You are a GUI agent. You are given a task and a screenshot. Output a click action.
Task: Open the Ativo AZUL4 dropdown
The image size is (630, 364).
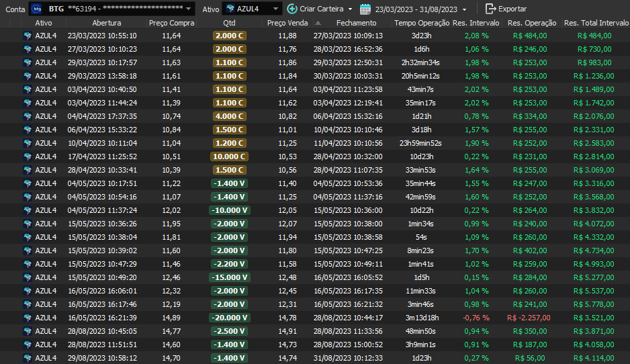coord(274,9)
